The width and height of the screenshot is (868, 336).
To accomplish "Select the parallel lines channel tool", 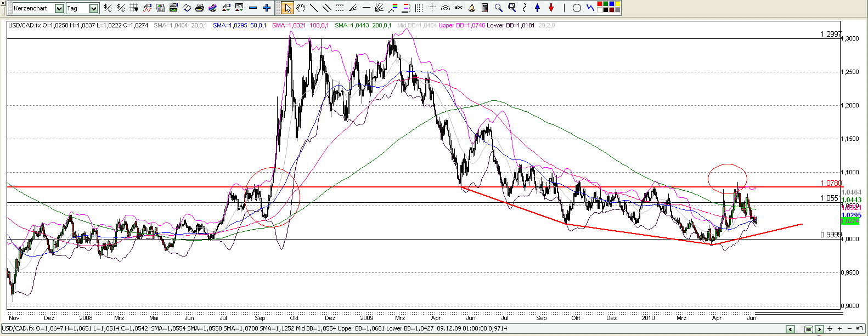I will coord(327,8).
